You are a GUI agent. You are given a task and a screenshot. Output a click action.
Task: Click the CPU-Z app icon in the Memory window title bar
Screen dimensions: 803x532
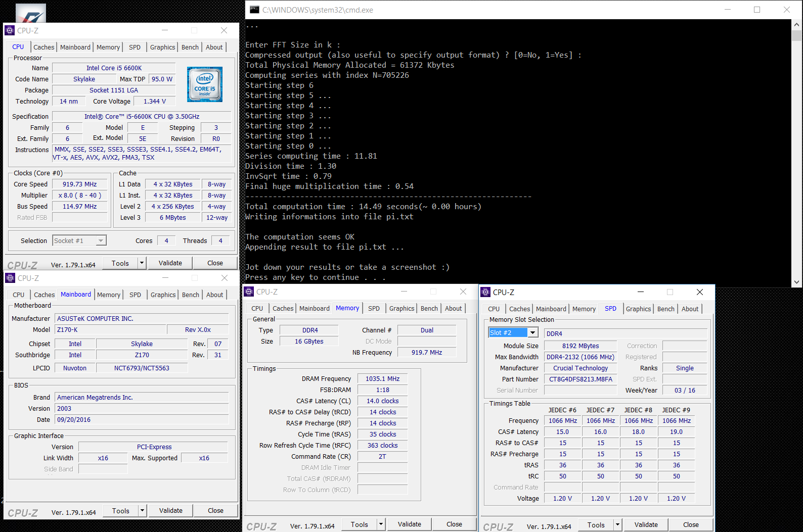tap(248, 292)
